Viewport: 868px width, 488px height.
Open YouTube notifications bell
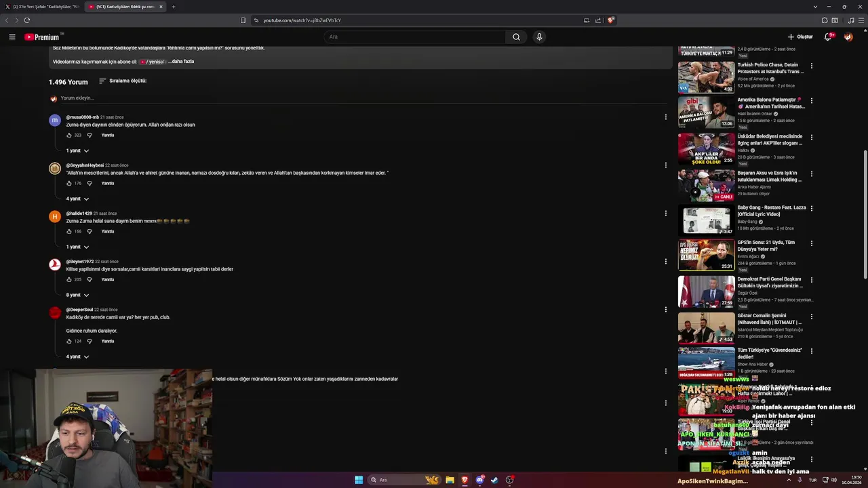828,37
